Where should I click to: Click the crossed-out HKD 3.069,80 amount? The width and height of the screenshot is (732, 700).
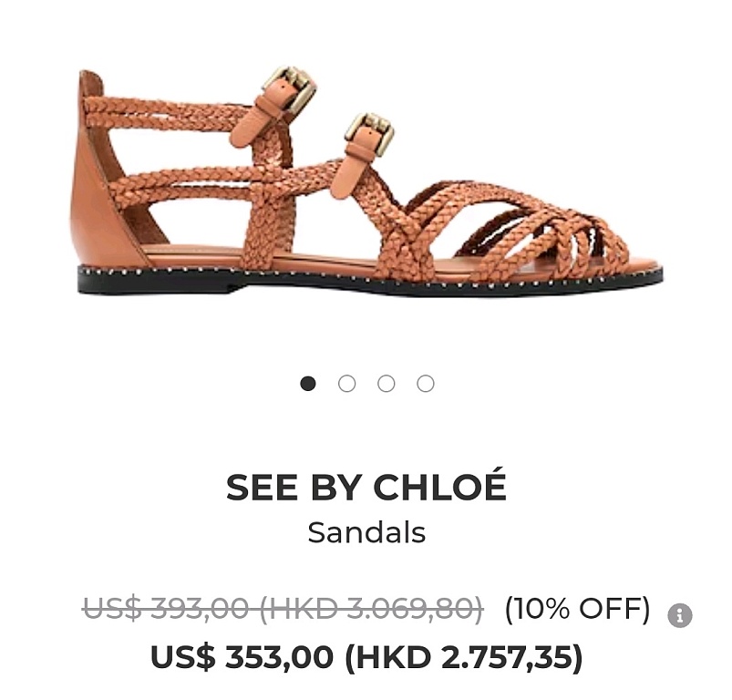tap(371, 609)
